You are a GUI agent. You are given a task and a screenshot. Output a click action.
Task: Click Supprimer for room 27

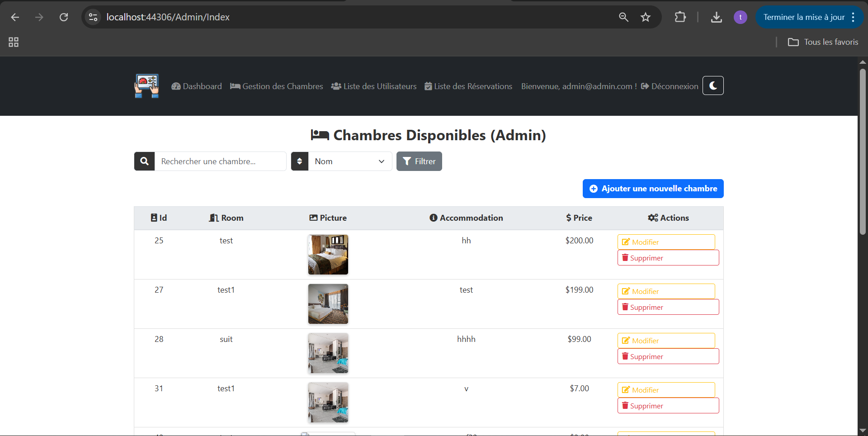pyautogui.click(x=668, y=307)
